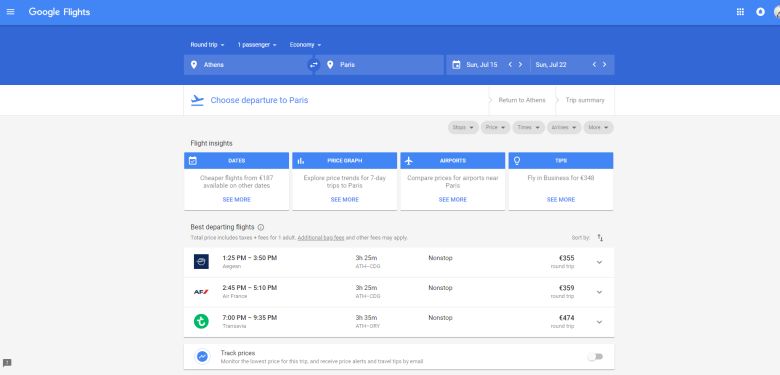Image resolution: width=780 pixels, height=375 pixels.
Task: Open the Price filter dropdown
Action: 495,128
